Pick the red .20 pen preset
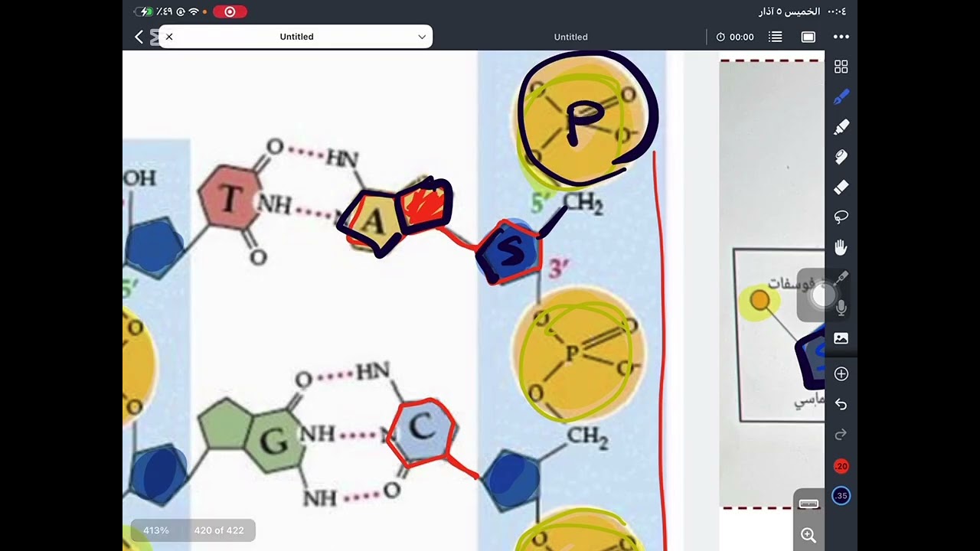The height and width of the screenshot is (551, 980). click(841, 466)
